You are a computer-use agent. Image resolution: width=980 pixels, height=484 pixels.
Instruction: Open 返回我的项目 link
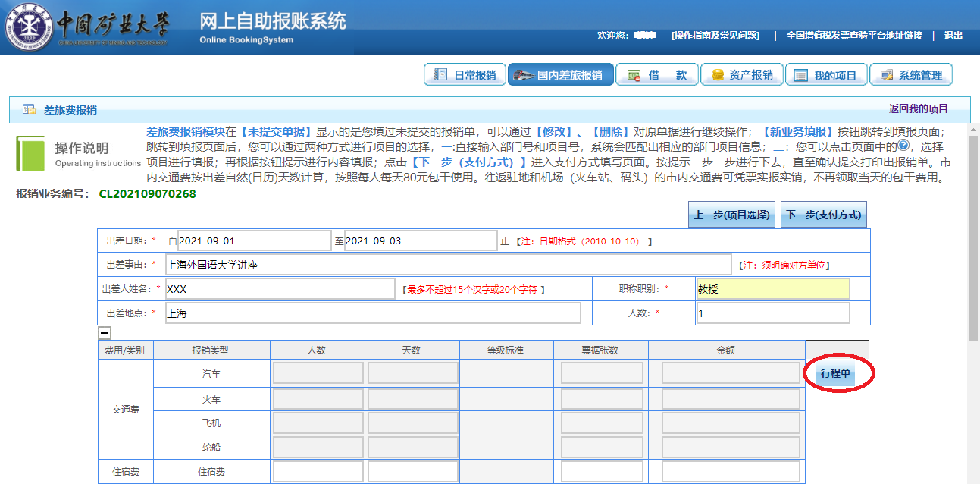tap(918, 108)
